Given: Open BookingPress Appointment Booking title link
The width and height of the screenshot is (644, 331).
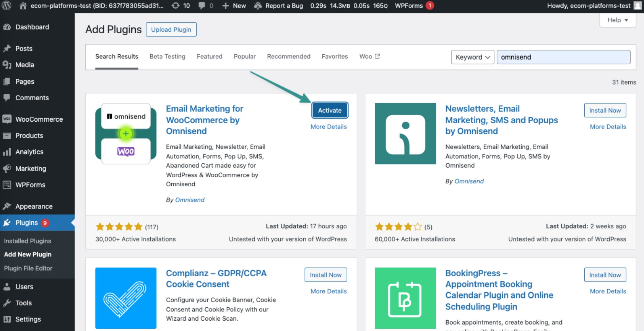Looking at the screenshot, I should tap(499, 290).
